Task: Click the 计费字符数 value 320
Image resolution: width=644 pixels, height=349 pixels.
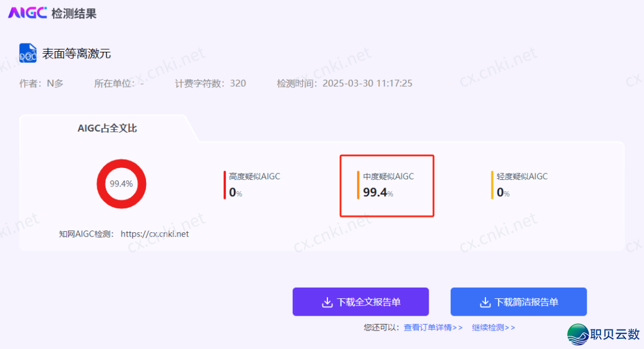Action: click(238, 83)
